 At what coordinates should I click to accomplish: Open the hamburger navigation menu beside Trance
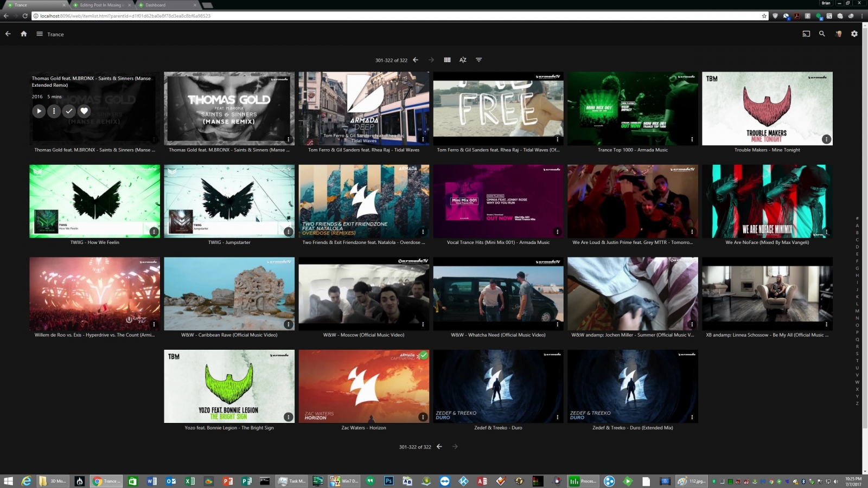pyautogui.click(x=40, y=34)
